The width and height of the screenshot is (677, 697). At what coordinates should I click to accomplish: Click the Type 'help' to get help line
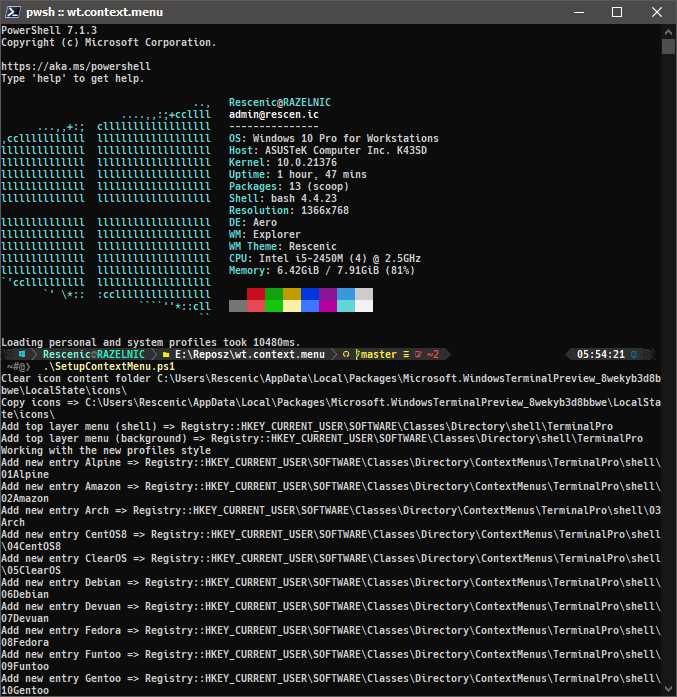click(x=73, y=79)
